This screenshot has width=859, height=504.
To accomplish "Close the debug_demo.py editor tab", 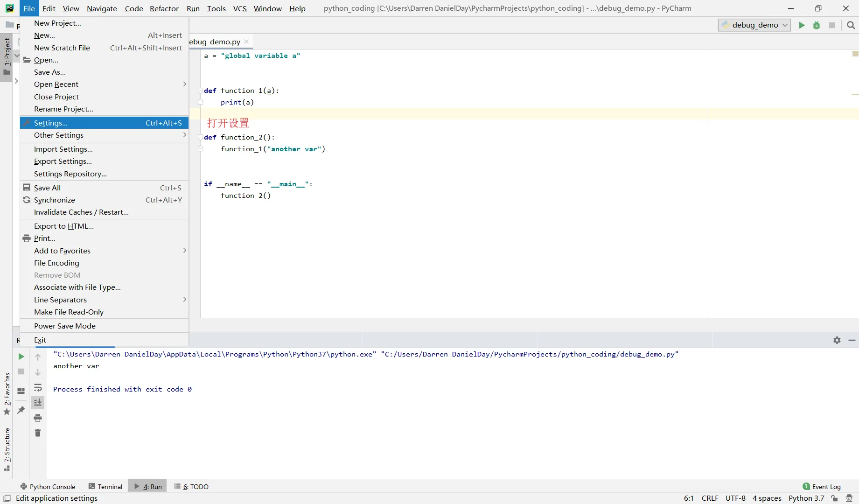I will [x=246, y=42].
